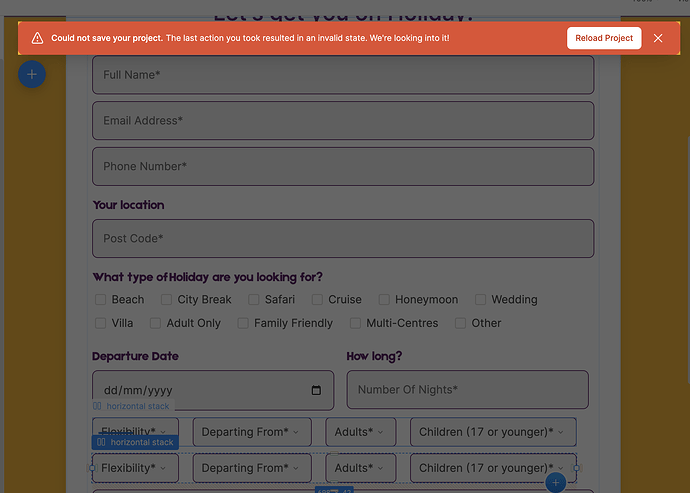The image size is (690, 493).
Task: Tick the Beach checkbox
Action: point(100,299)
